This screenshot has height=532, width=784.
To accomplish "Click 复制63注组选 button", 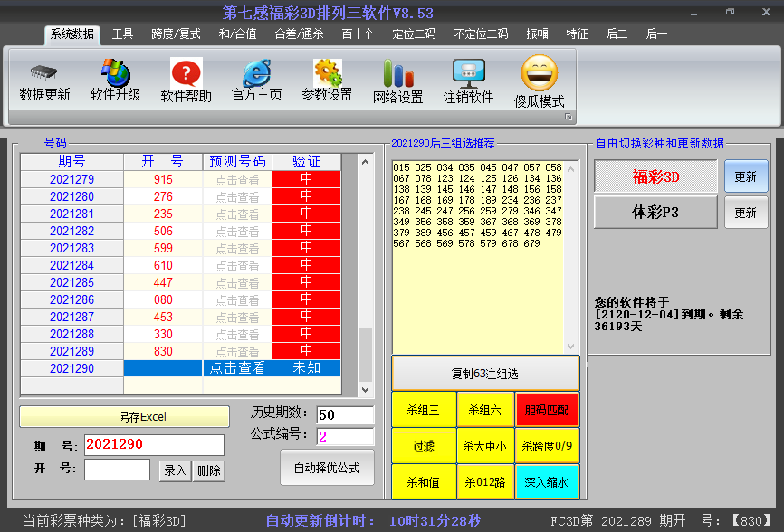I will pyautogui.click(x=485, y=373).
